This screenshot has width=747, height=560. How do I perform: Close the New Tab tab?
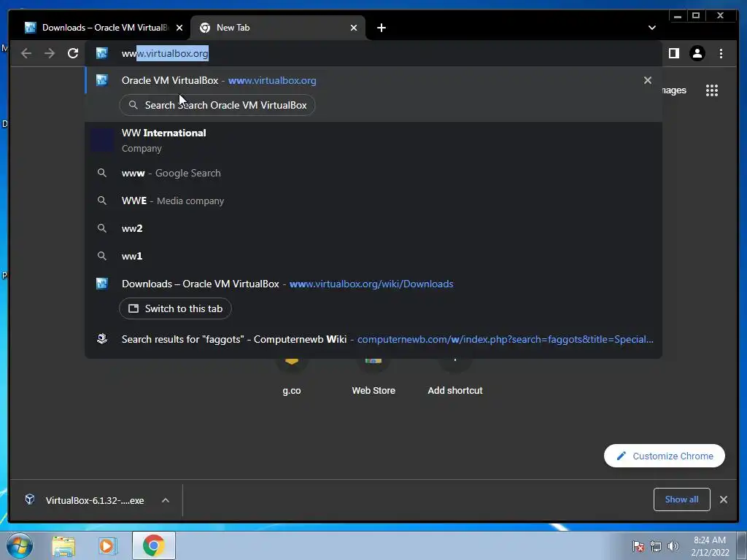[x=354, y=28]
